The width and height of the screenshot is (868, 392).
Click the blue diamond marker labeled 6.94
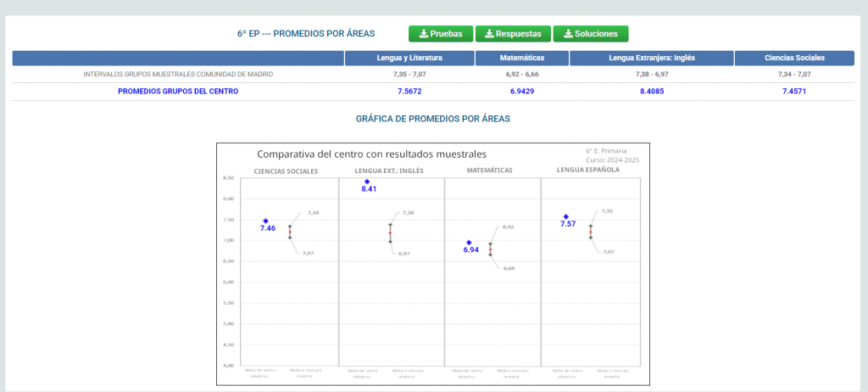pos(469,243)
